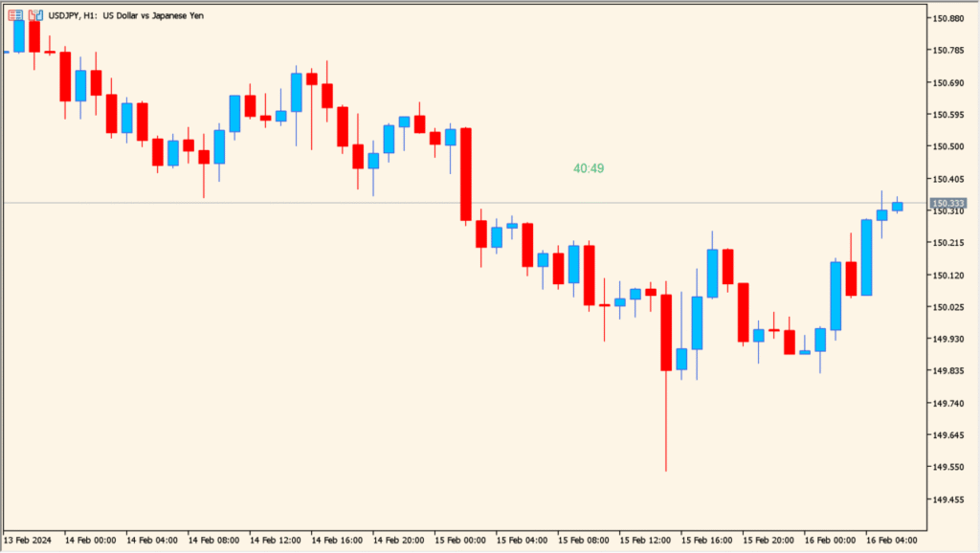Screen dimensions: 980x553
Task: Click the tall red sell-off candle near 15 Feb 00:00
Action: 465,172
